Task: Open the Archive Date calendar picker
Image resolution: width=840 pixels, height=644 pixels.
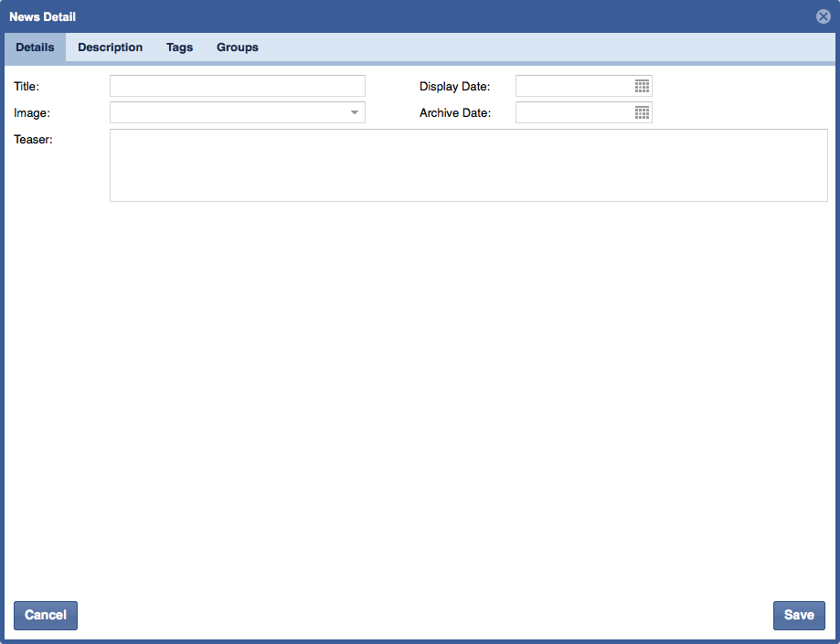Action: coord(642,112)
